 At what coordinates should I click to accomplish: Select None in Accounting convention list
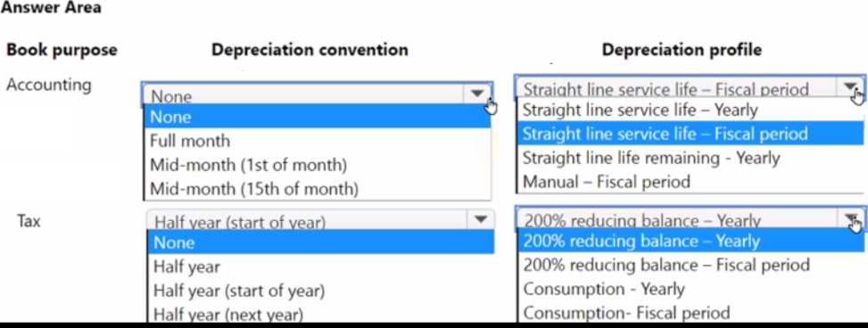click(318, 117)
